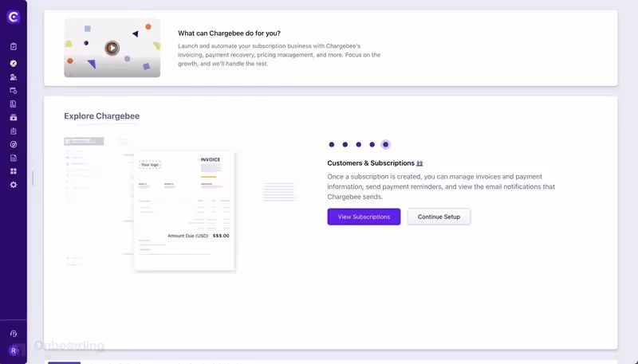Select the highlighted fifth carousel dot
Image resolution: width=638 pixels, height=364 pixels.
[386, 145]
